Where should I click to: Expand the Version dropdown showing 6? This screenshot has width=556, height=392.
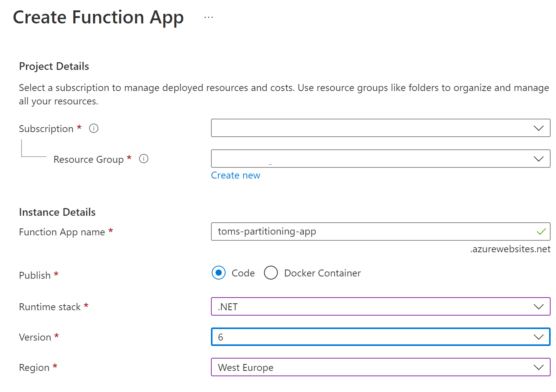pyautogui.click(x=380, y=337)
